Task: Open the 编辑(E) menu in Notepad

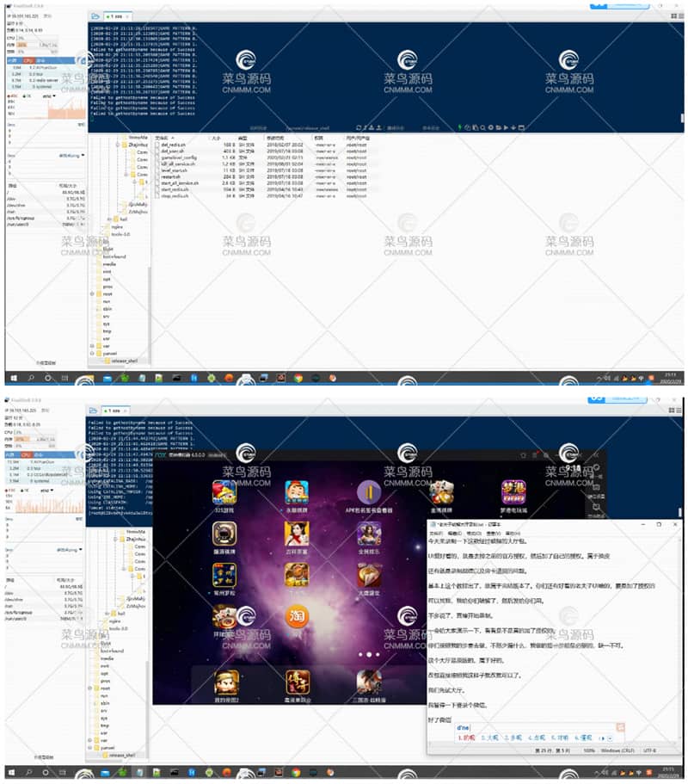Action: tap(455, 534)
